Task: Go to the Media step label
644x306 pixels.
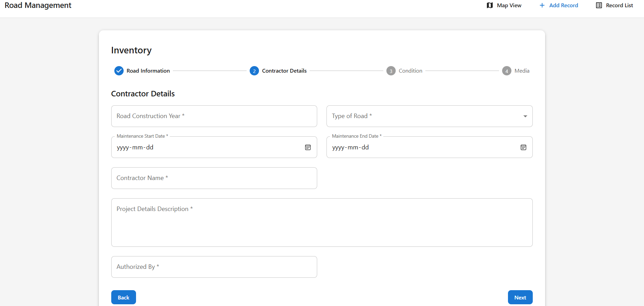Action: pos(522,71)
